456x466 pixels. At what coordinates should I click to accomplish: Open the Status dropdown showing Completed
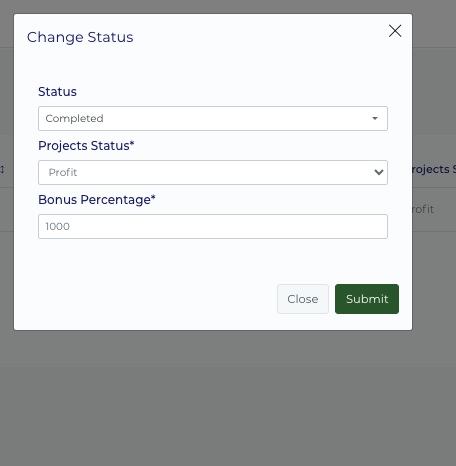tap(213, 118)
